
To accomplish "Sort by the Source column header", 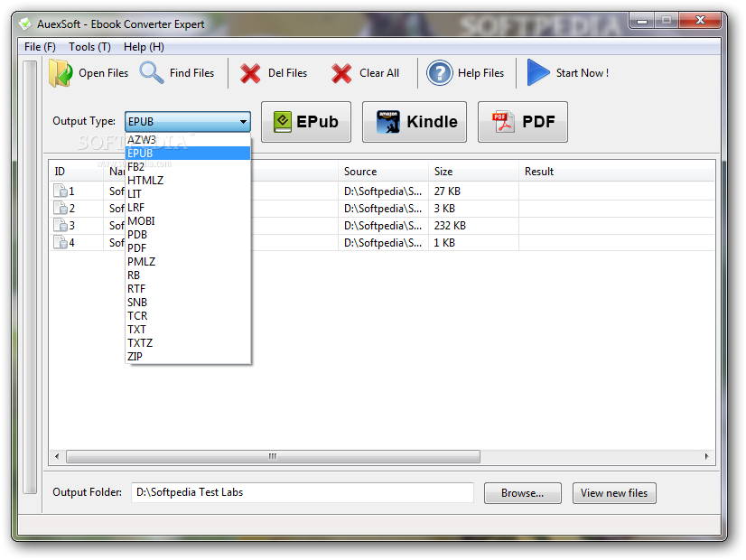I will coord(383,172).
